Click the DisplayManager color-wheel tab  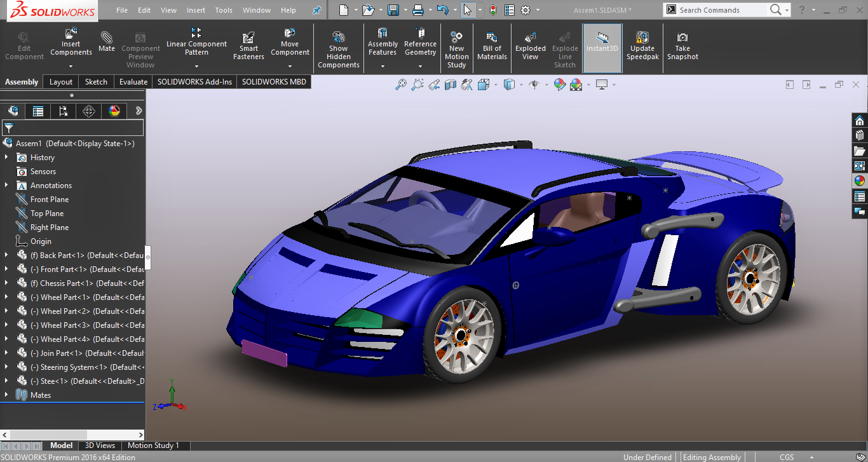(x=114, y=111)
